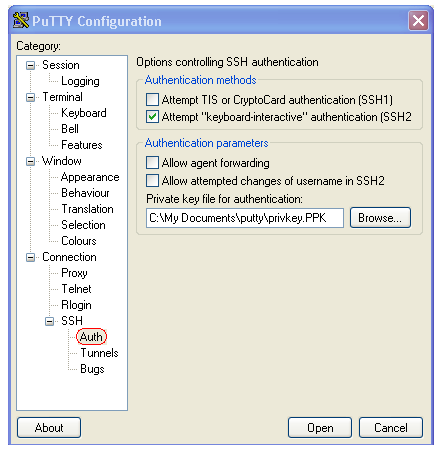Tick Allow attempted changes of username
This screenshot has width=440, height=452.
click(152, 181)
